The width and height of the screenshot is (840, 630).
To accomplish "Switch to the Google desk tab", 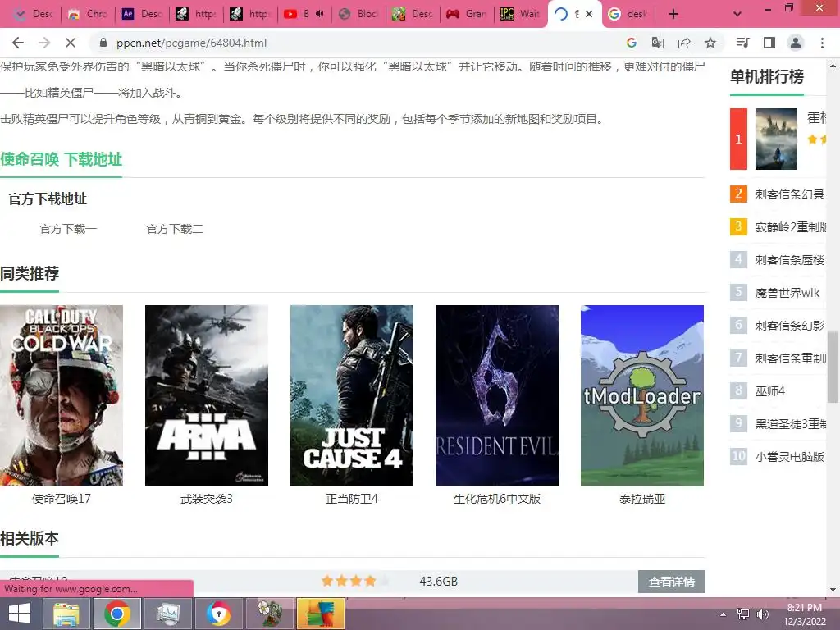I will pyautogui.click(x=628, y=14).
